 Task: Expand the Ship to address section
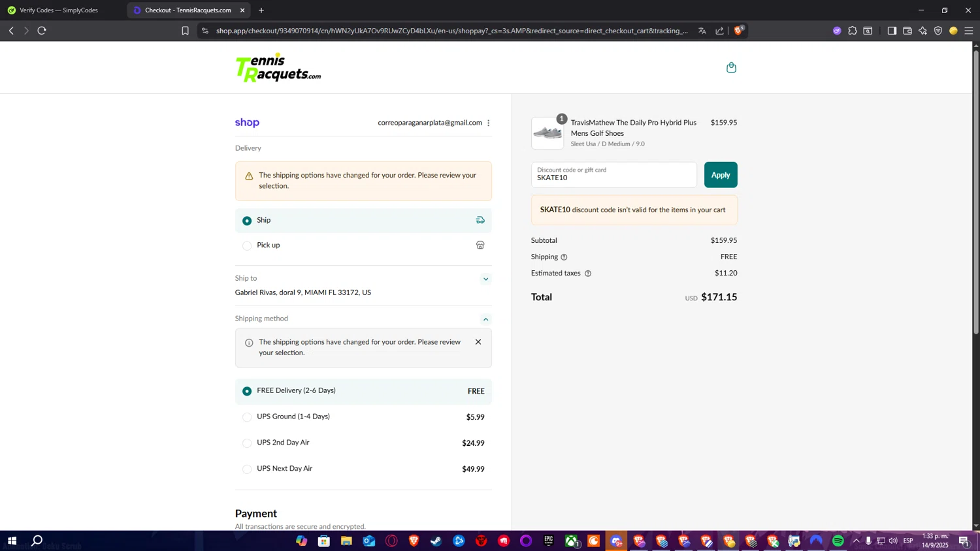(485, 279)
